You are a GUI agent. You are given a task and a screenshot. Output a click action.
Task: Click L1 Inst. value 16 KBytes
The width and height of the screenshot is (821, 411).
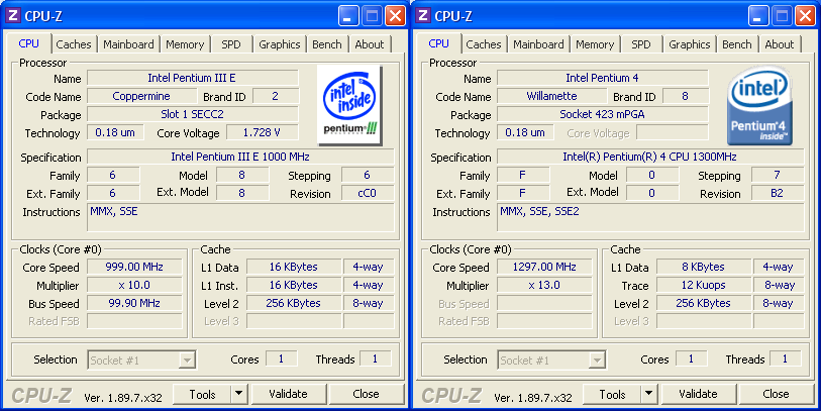point(293,285)
